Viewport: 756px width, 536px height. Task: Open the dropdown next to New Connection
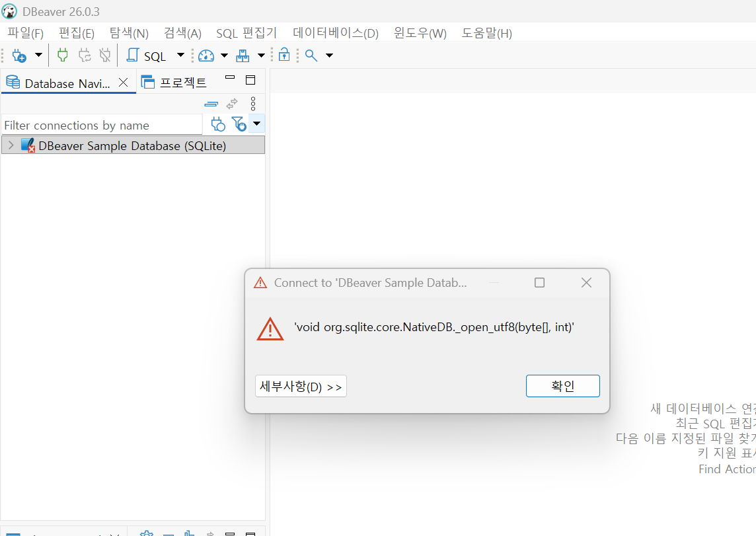point(38,55)
